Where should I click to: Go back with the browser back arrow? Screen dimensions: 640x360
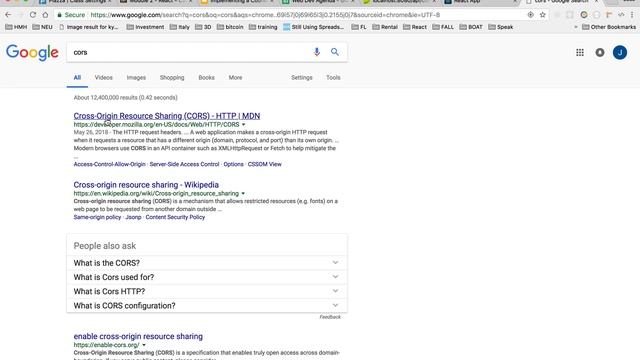(8, 15)
